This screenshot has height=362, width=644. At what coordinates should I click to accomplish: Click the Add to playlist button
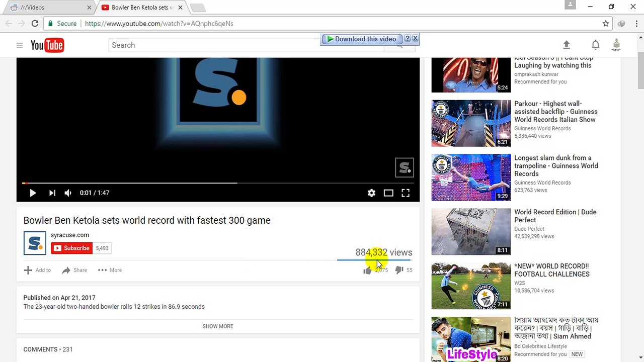pyautogui.click(x=37, y=270)
